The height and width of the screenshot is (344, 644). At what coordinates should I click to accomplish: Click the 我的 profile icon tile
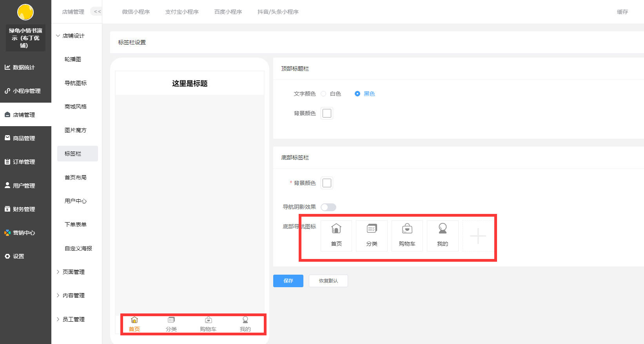point(443,235)
